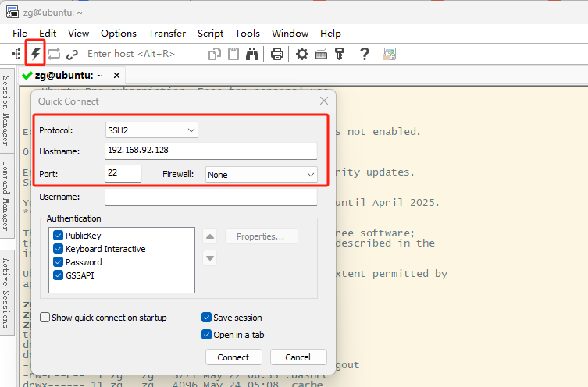Image resolution: width=588 pixels, height=387 pixels.
Task: Open the Transfer menu
Action: (x=167, y=34)
